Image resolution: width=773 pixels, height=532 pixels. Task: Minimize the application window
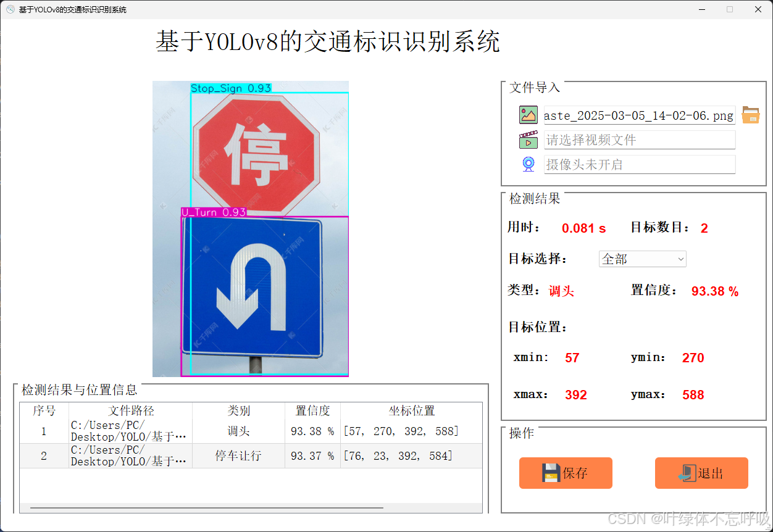[703, 9]
